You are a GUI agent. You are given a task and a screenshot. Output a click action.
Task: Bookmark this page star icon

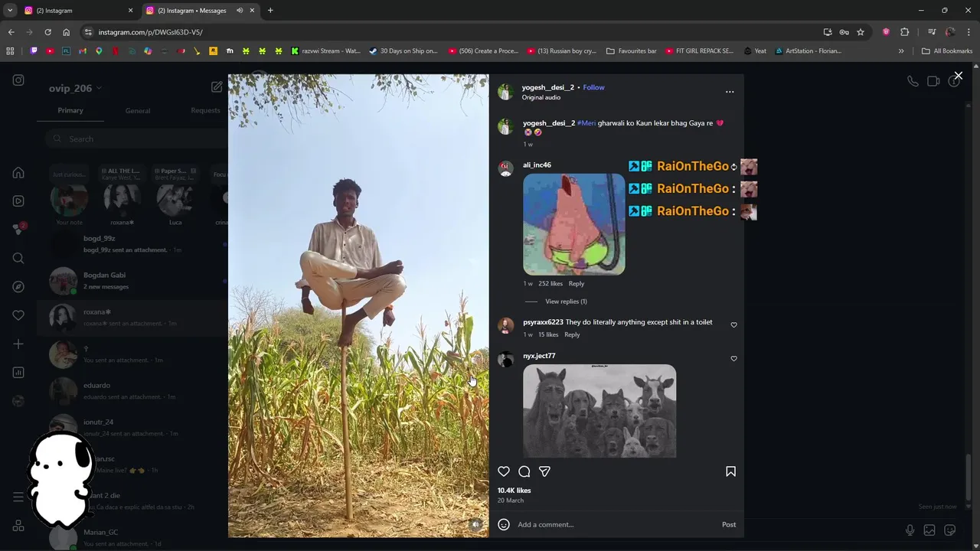861,32
